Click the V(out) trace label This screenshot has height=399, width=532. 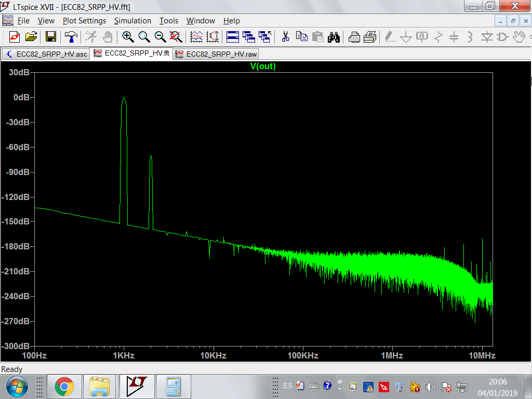(x=263, y=66)
